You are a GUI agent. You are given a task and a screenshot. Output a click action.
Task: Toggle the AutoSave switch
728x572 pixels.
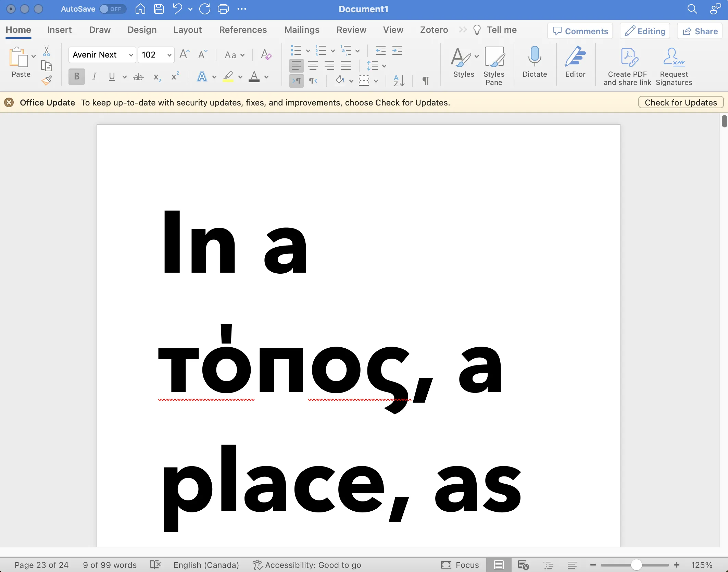coord(113,9)
